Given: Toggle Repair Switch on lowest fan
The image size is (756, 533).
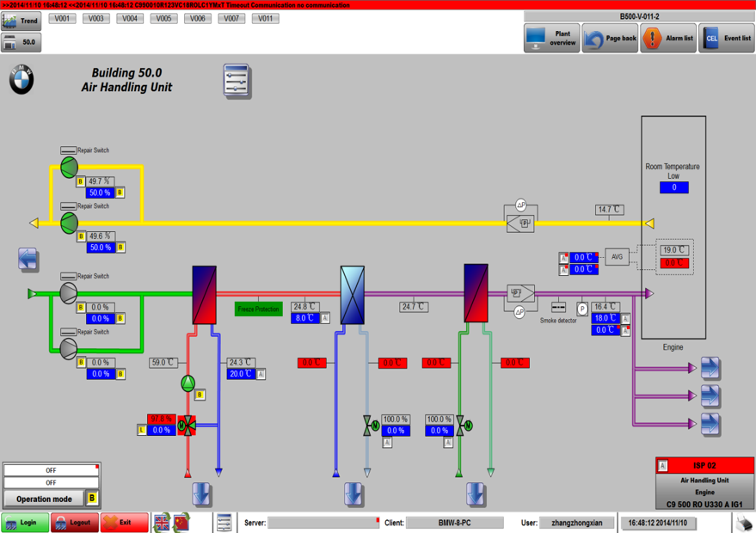Looking at the screenshot, I should coord(68,332).
